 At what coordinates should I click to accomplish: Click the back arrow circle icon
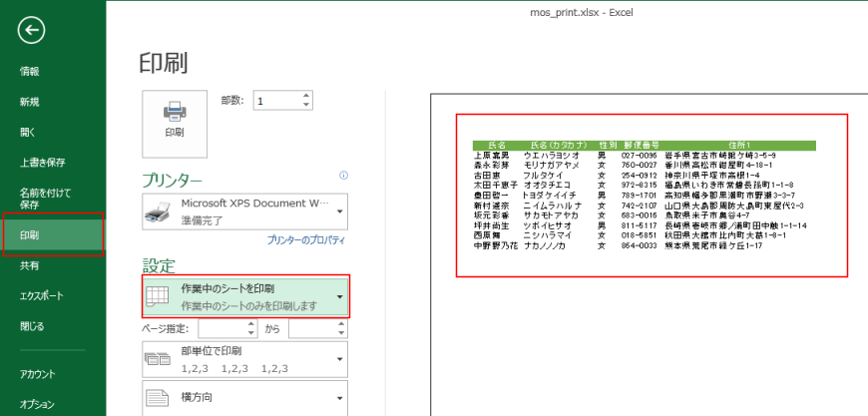click(x=32, y=31)
